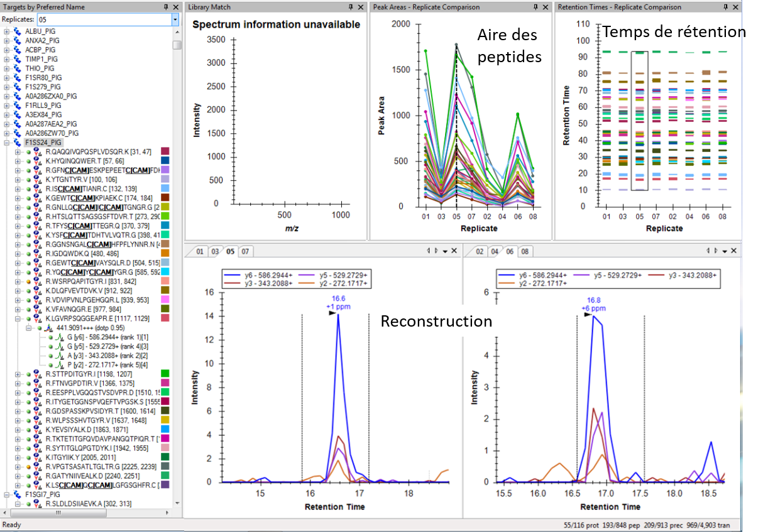This screenshot has height=532, width=758.
Task: Click the targets tree horizontal scrollbar
Action: 88,513
